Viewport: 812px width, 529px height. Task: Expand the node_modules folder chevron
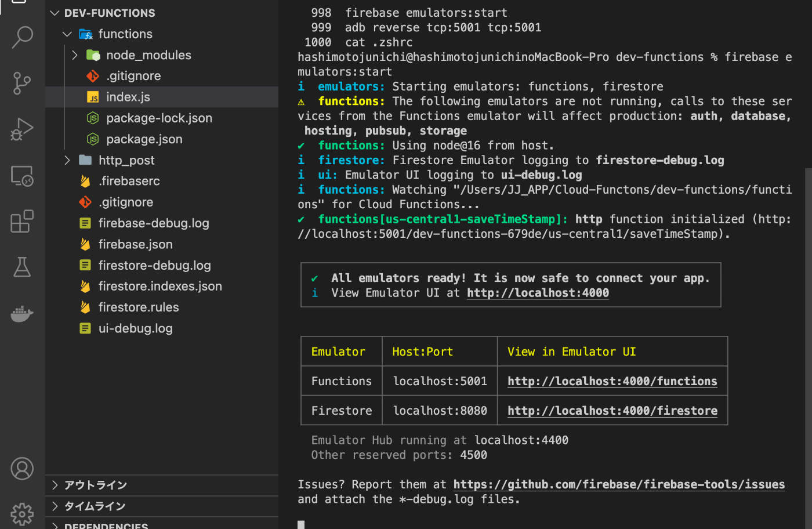75,55
